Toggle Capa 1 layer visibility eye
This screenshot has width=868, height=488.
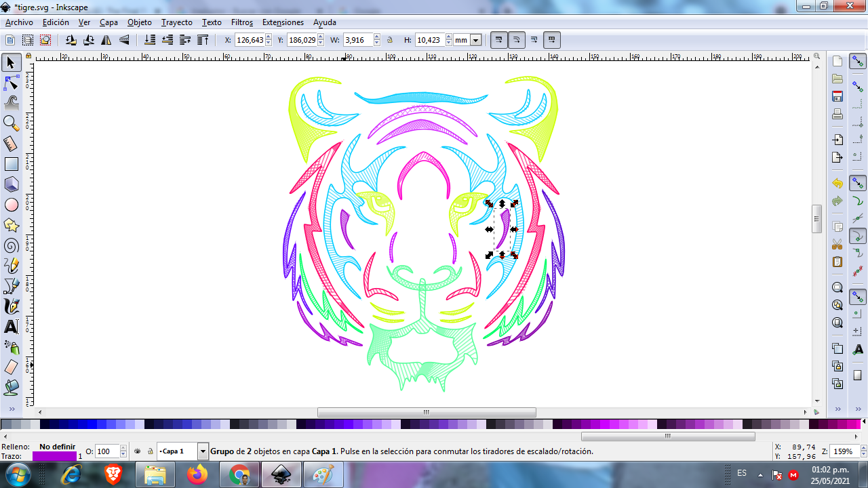pos(138,451)
